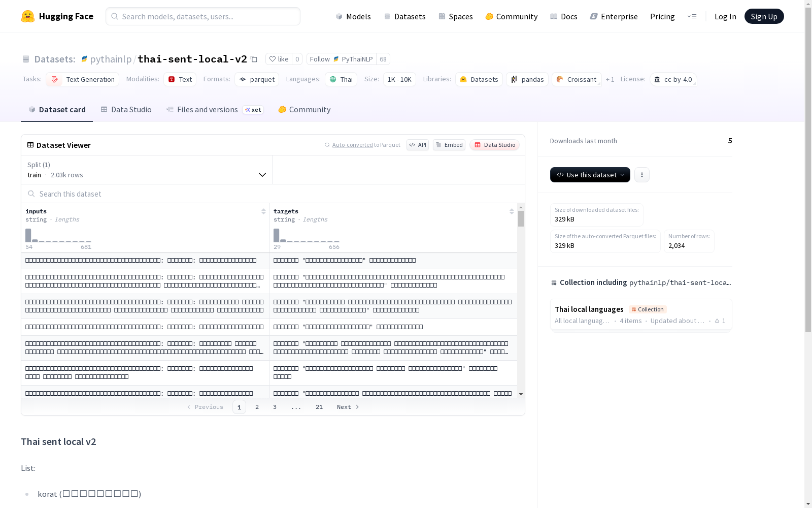Image resolution: width=812 pixels, height=508 pixels.
Task: Click the targets length histogram
Action: pos(307,235)
